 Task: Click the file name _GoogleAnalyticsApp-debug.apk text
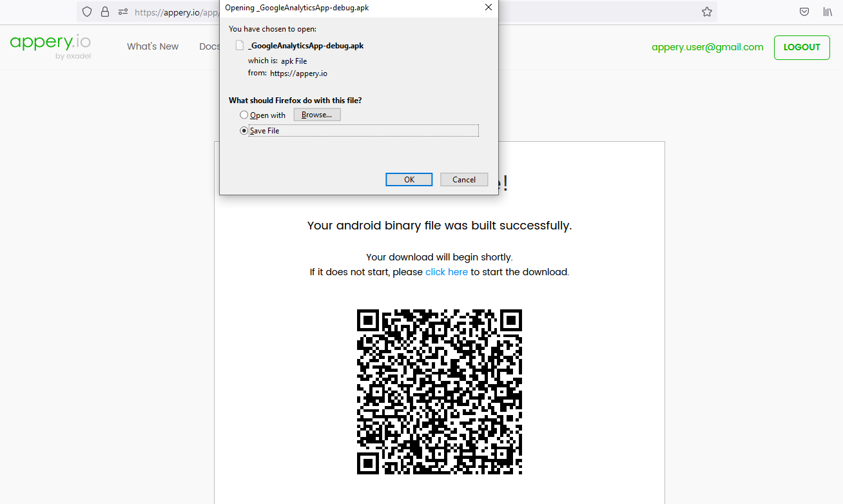coord(305,46)
